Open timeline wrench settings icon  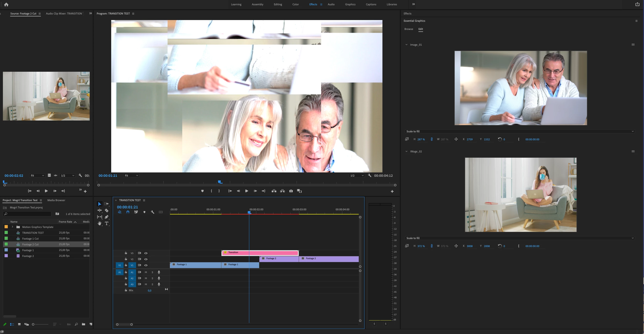(x=153, y=212)
